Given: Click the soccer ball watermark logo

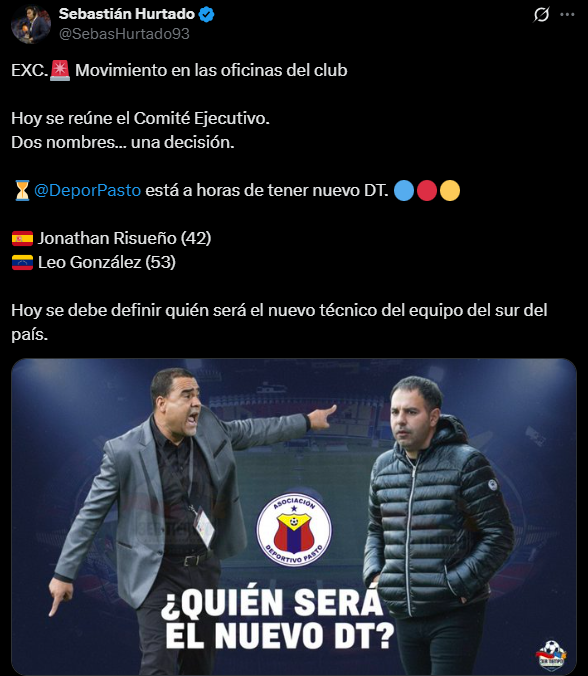Looking at the screenshot, I should point(551,654).
